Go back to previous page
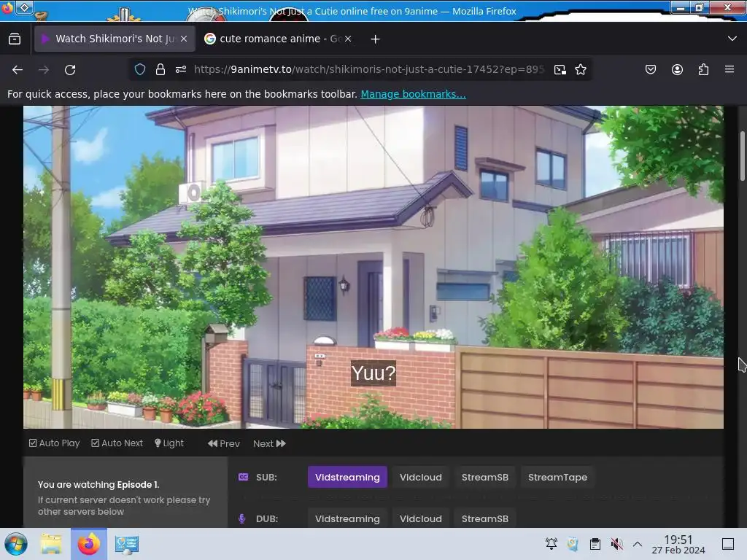The image size is (747, 560). coord(18,70)
